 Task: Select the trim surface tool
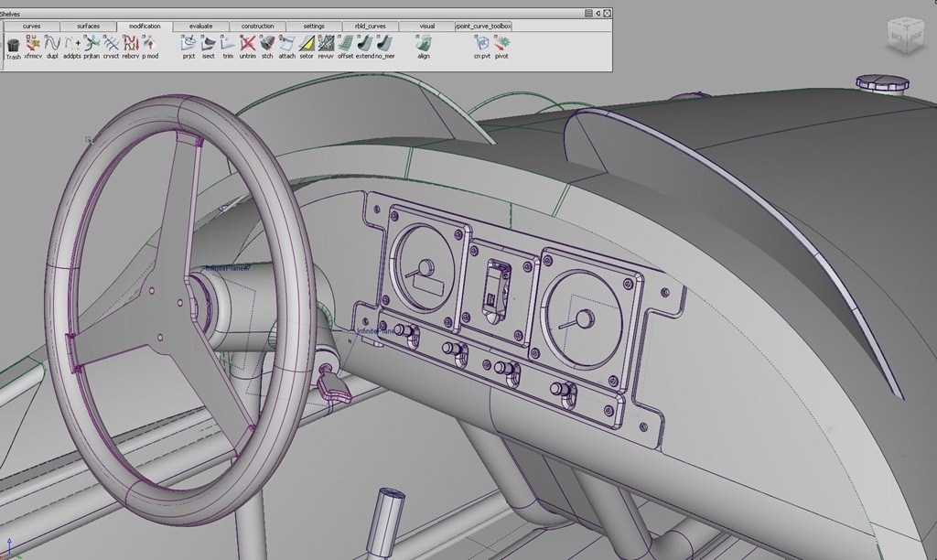pyautogui.click(x=228, y=43)
